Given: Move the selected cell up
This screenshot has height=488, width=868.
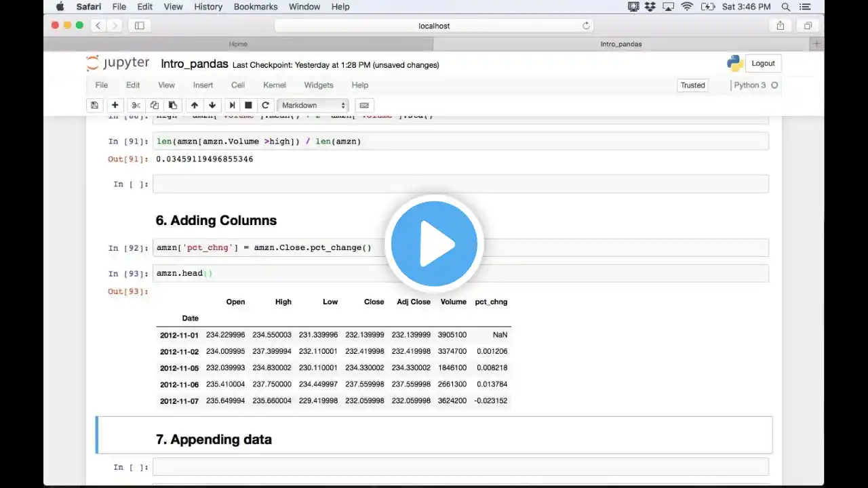Looking at the screenshot, I should click(194, 105).
